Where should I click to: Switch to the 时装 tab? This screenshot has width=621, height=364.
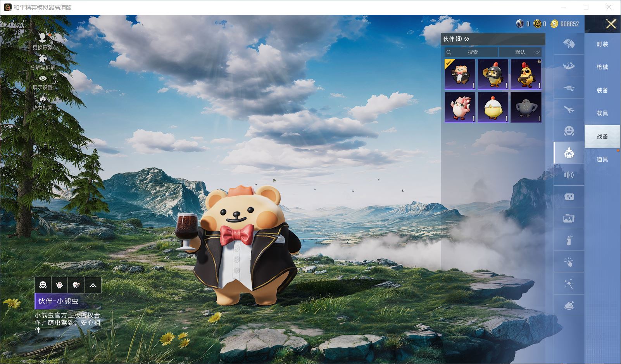pos(602,44)
